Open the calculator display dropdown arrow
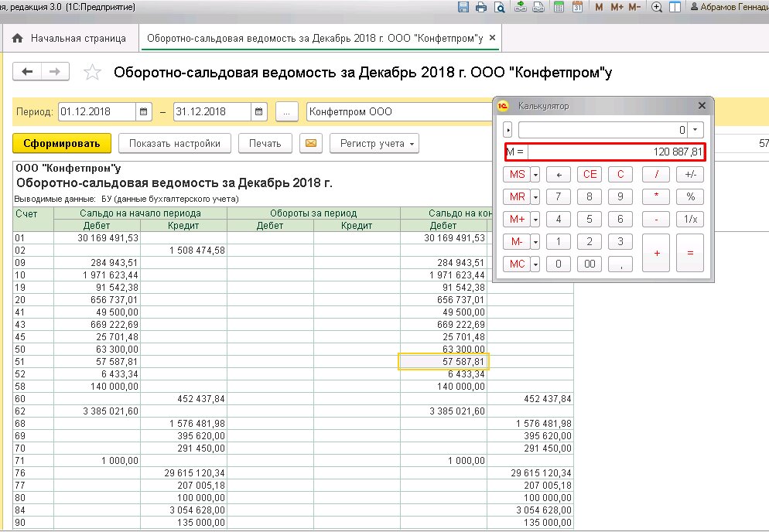 (x=696, y=130)
